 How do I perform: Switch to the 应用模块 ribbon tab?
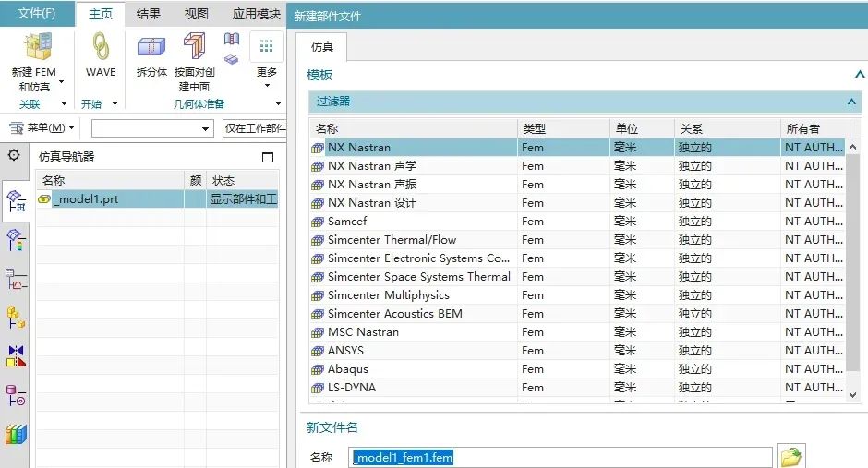pyautogui.click(x=257, y=14)
